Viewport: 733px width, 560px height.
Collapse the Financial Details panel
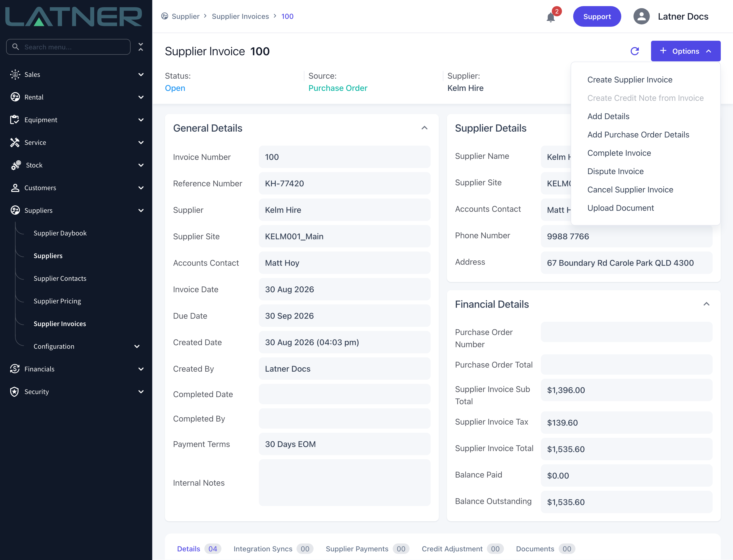coord(706,304)
